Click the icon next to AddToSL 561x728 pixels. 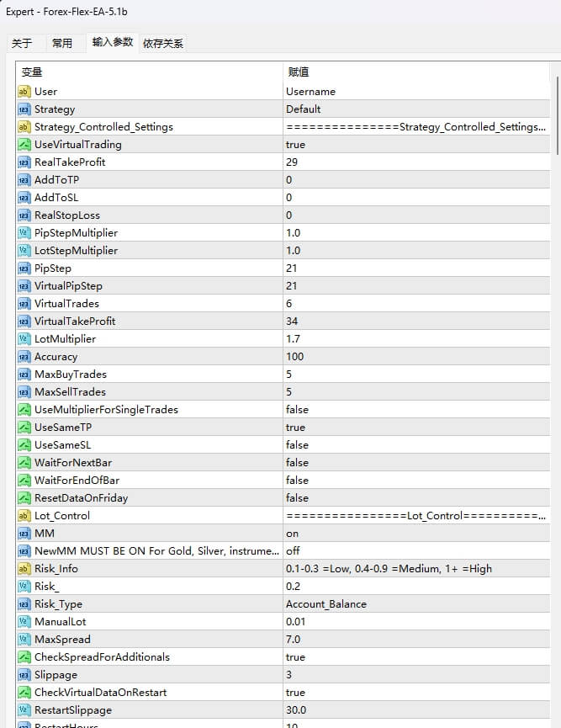pos(24,197)
